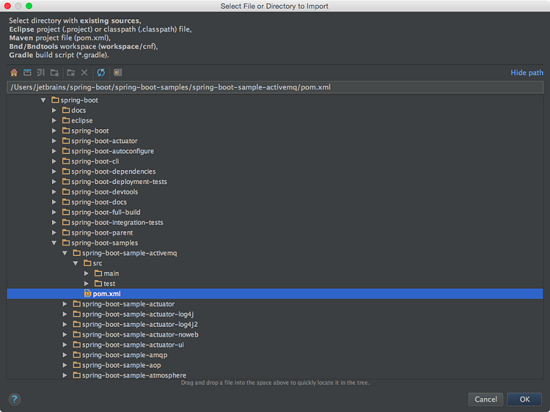This screenshot has width=550, height=412.
Task: Click folder icon of spring-boot-sample-aop
Action: [77, 365]
